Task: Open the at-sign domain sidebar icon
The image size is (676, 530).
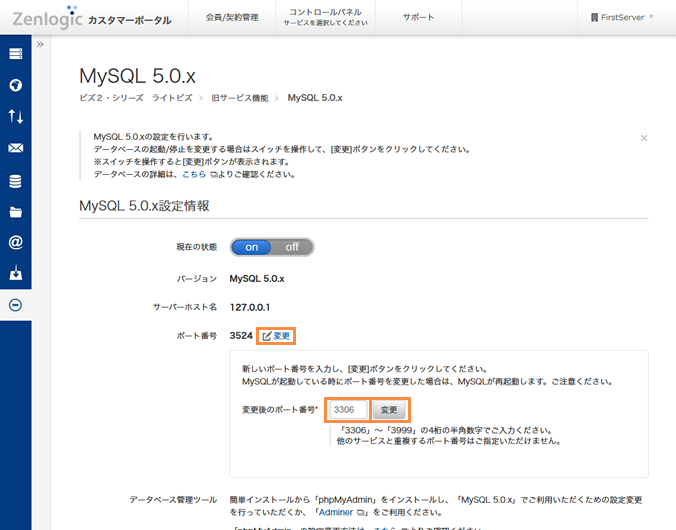Action: (16, 242)
